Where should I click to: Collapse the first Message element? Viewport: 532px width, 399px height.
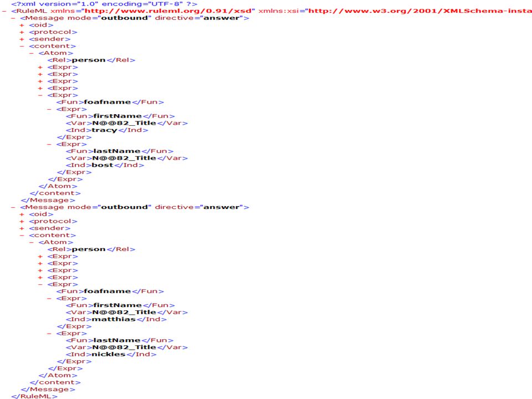(x=13, y=18)
